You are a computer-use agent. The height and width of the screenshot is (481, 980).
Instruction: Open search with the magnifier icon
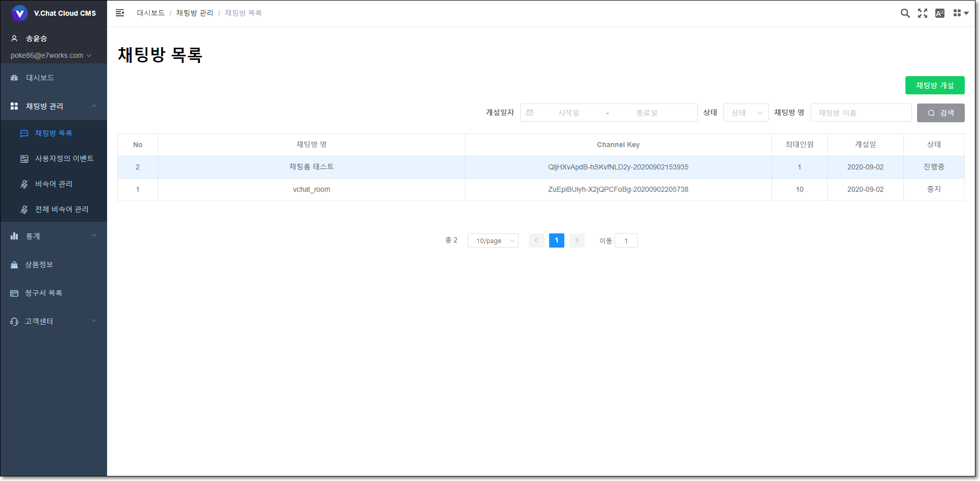(x=905, y=13)
